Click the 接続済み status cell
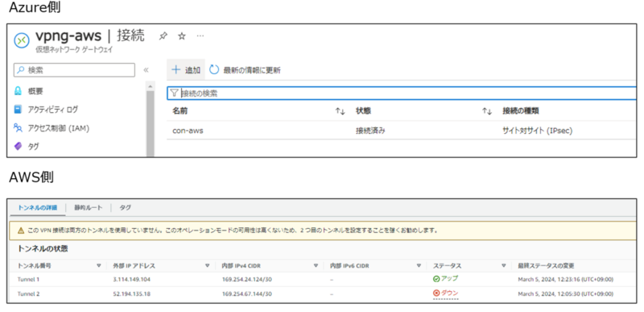644x312 pixels. 370,131
